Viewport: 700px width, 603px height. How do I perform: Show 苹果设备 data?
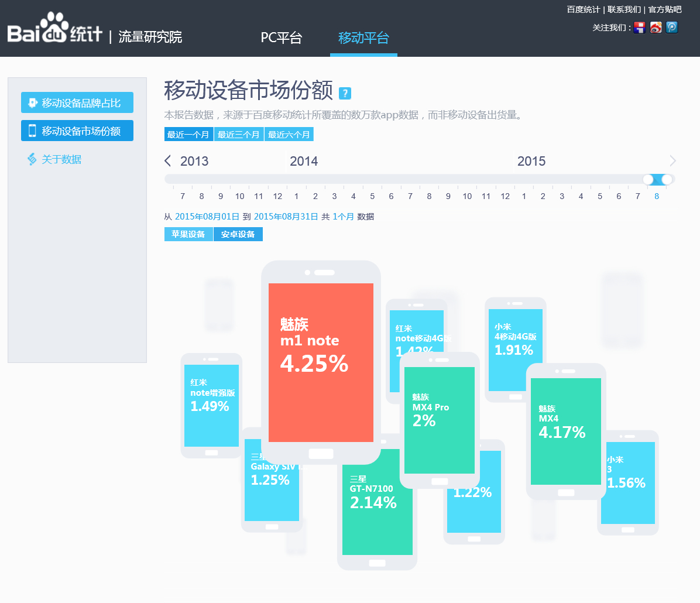tap(188, 234)
